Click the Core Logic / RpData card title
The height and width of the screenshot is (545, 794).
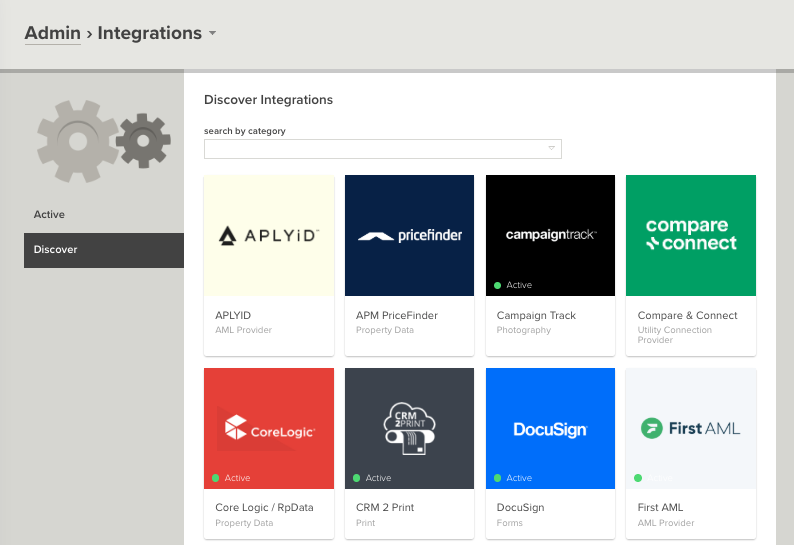[x=264, y=508]
